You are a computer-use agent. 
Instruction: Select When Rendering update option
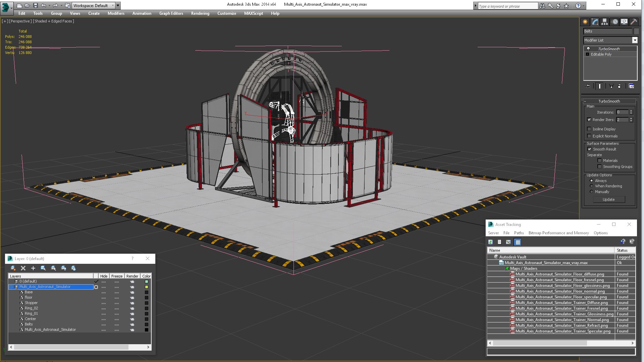[591, 186]
